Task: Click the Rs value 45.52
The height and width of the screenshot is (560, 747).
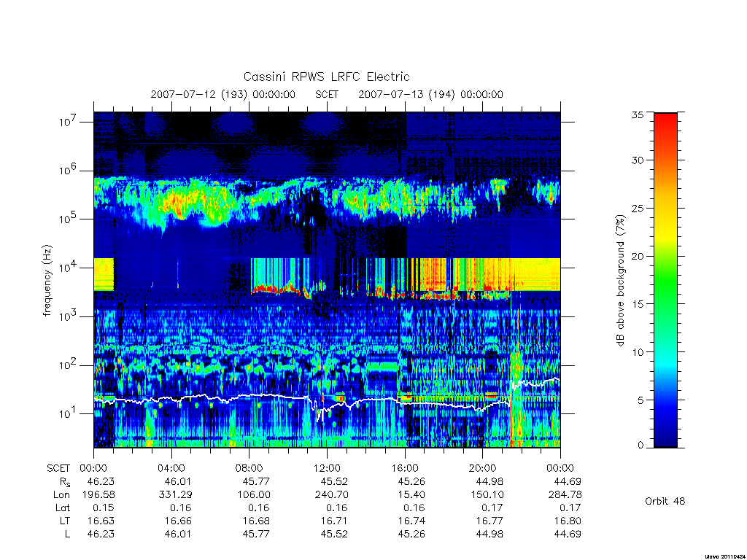Action: [334, 481]
